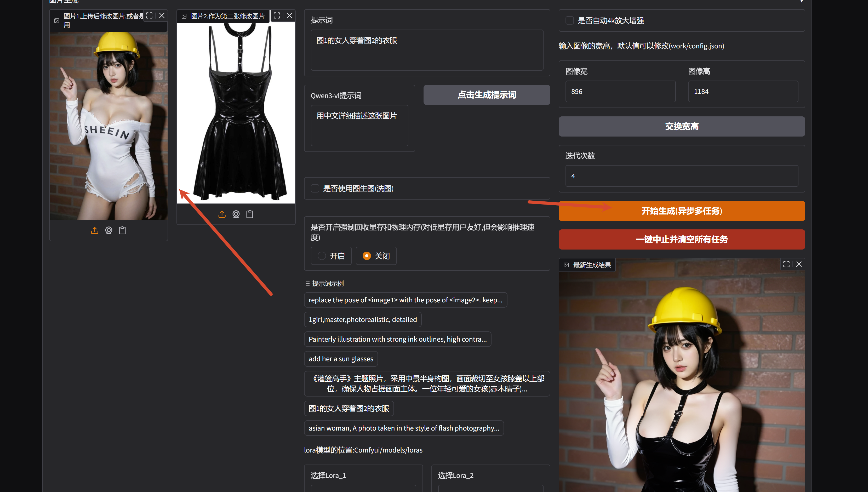The height and width of the screenshot is (492, 868).
Task: Click webcam icon under image 2
Action: [236, 214]
